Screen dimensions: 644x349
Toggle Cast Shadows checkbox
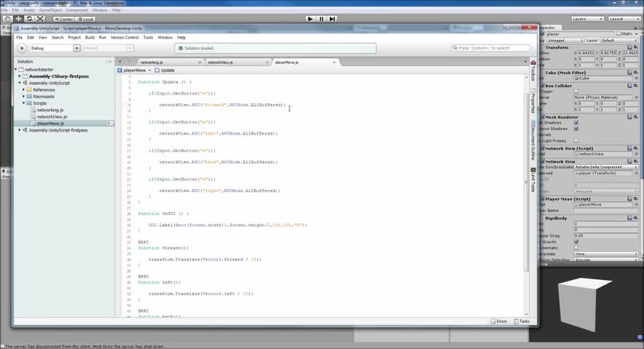576,122
